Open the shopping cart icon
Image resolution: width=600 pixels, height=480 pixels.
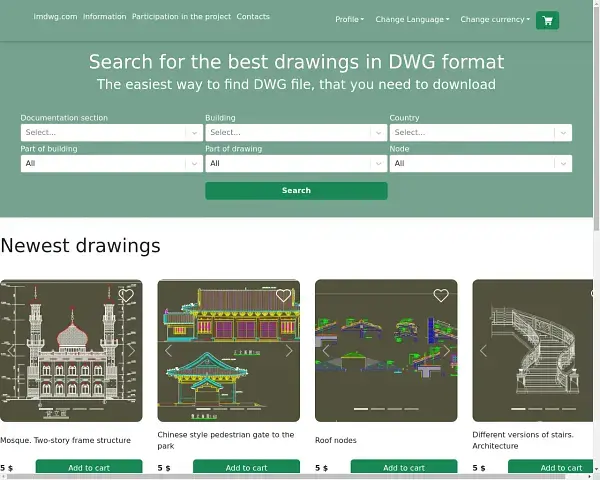pyautogui.click(x=547, y=20)
